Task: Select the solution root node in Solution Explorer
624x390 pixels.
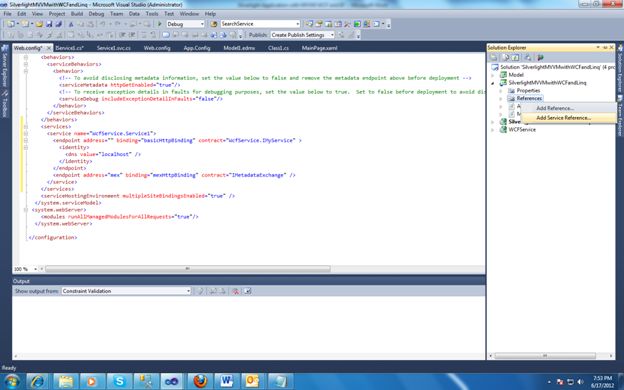Action: click(x=557, y=67)
